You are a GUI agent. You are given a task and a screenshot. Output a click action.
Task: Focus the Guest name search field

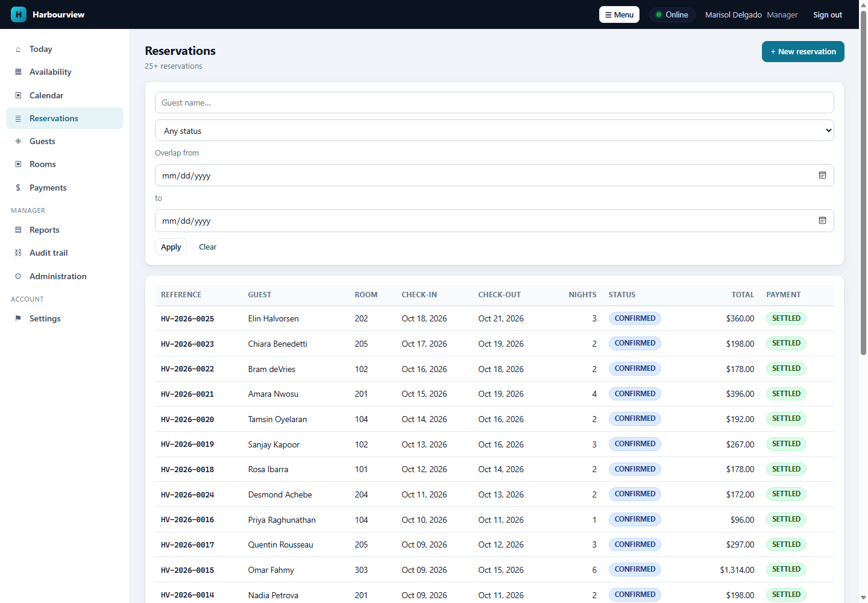tap(494, 103)
